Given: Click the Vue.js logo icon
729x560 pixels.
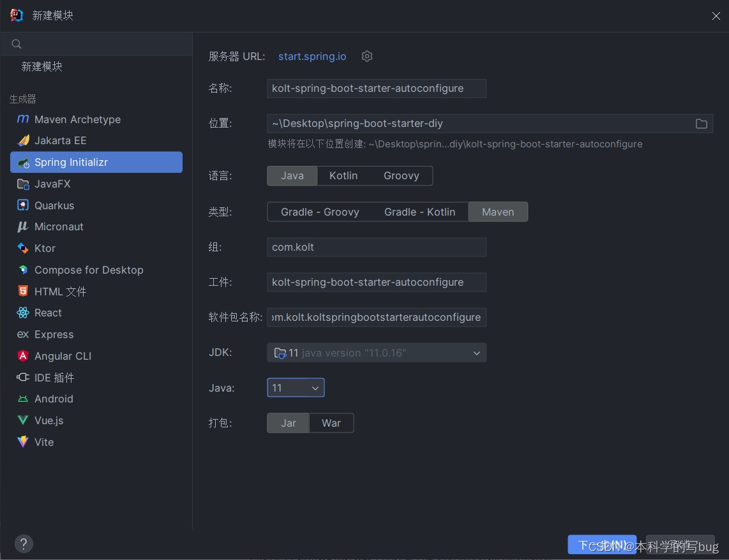Looking at the screenshot, I should (23, 420).
